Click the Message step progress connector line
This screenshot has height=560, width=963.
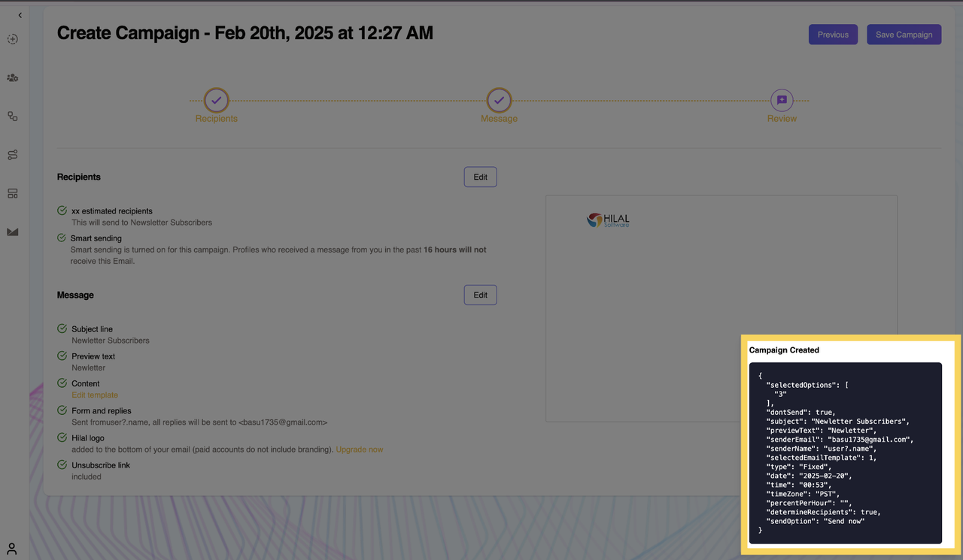(357, 100)
